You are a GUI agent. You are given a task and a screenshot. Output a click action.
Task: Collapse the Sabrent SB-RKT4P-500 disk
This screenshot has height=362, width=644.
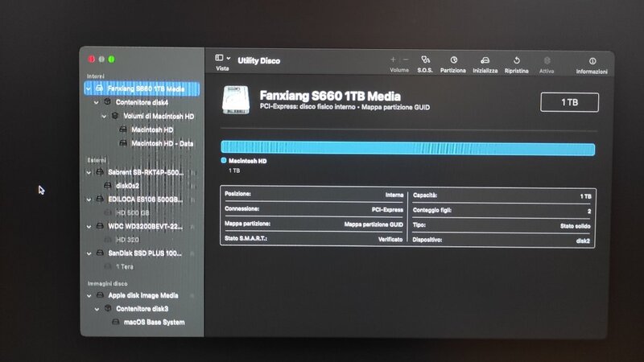coord(89,172)
